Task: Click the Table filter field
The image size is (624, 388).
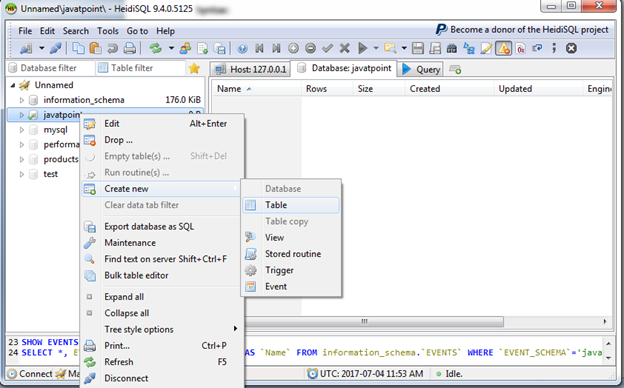Action: (x=141, y=68)
